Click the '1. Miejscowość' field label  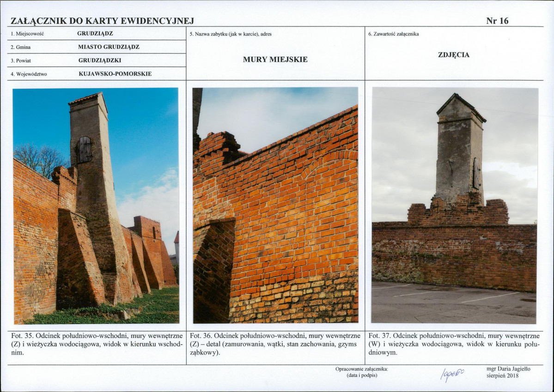tap(27, 34)
